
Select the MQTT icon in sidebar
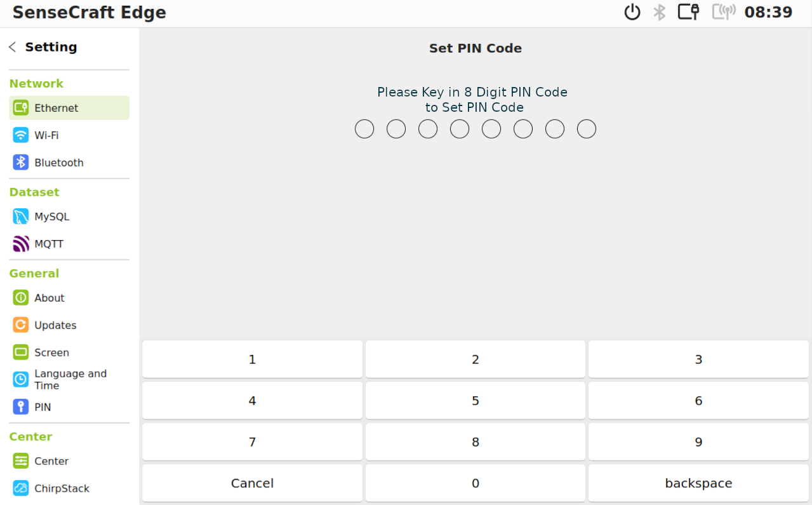pos(21,244)
